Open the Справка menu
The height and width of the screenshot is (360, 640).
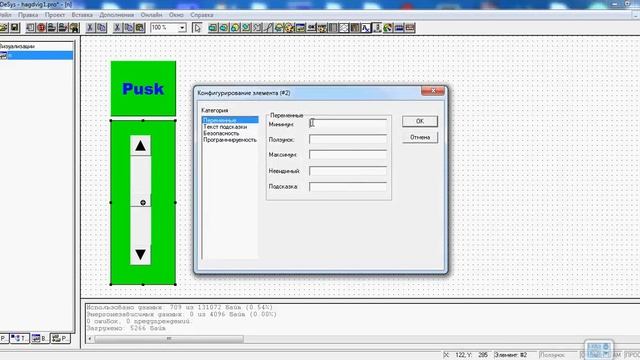tap(202, 15)
